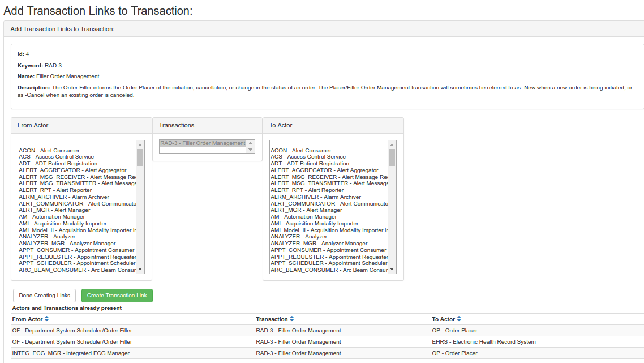The width and height of the screenshot is (644, 363).
Task: Select RAD-3 - Filler Order Management in Transactions list
Action: 203,143
